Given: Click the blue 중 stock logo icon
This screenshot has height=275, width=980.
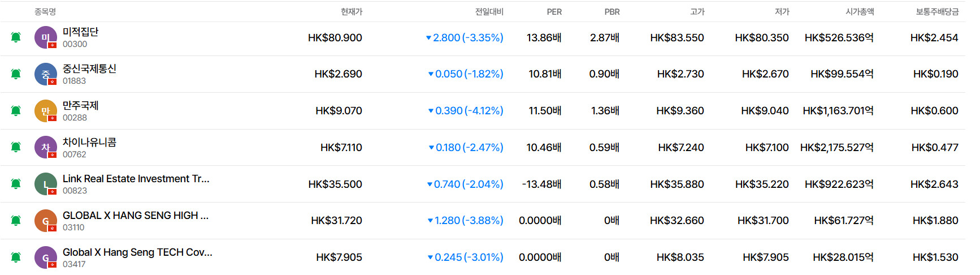Looking at the screenshot, I should [45, 74].
